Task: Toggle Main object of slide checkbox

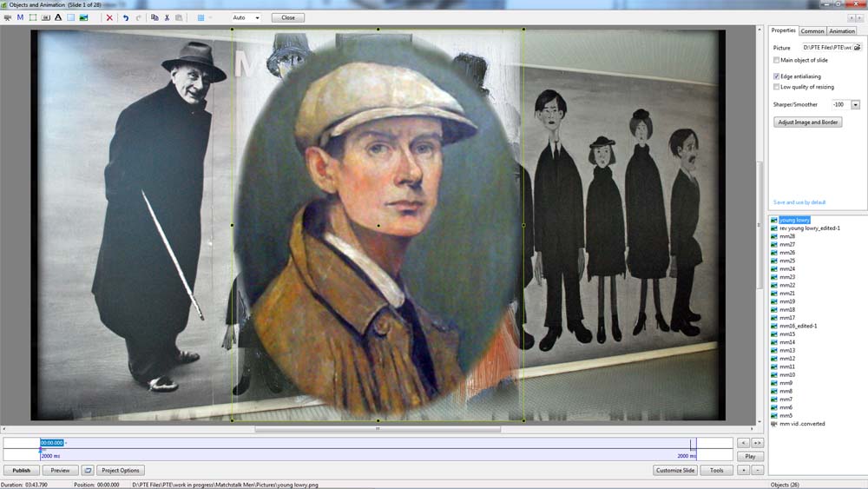Action: pyautogui.click(x=776, y=60)
